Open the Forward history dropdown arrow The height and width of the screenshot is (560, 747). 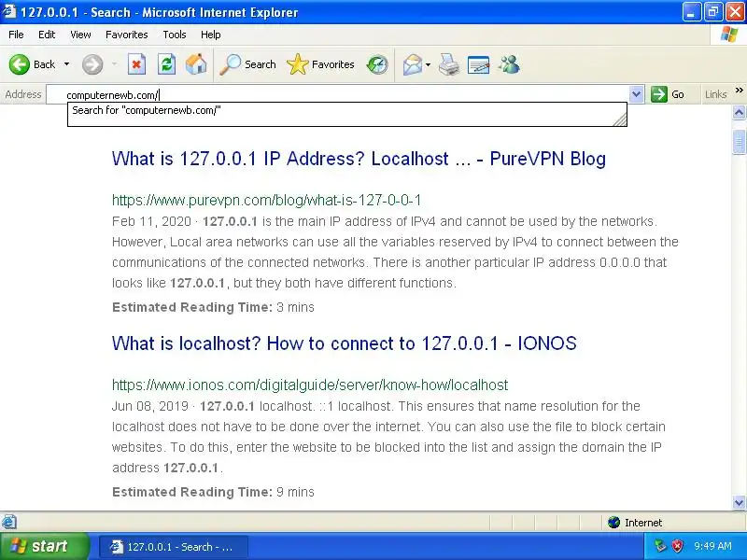114,64
